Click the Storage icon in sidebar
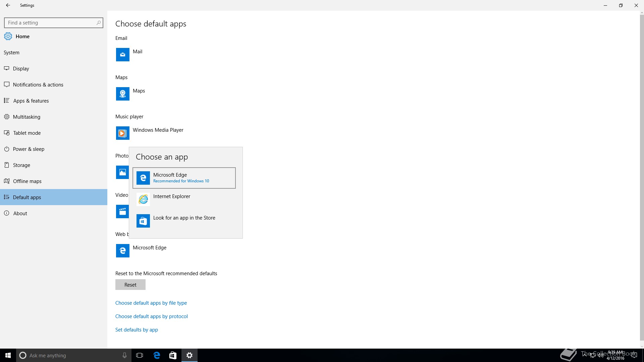The image size is (644, 362). 7,165
